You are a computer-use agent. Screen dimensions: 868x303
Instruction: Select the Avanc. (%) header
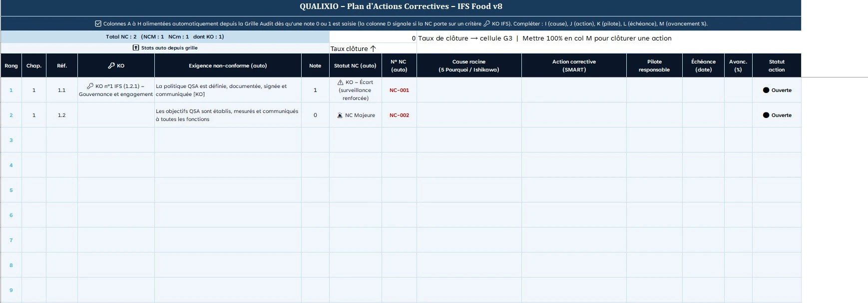pos(738,65)
